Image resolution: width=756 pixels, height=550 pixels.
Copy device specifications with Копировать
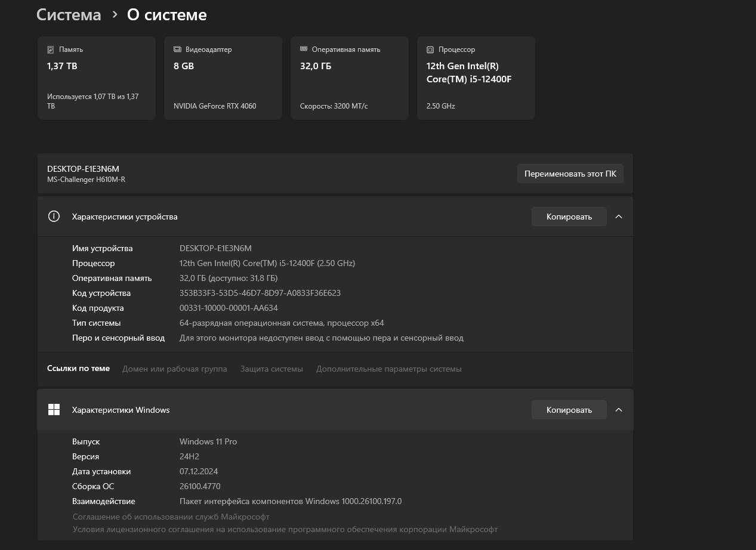pyautogui.click(x=569, y=217)
